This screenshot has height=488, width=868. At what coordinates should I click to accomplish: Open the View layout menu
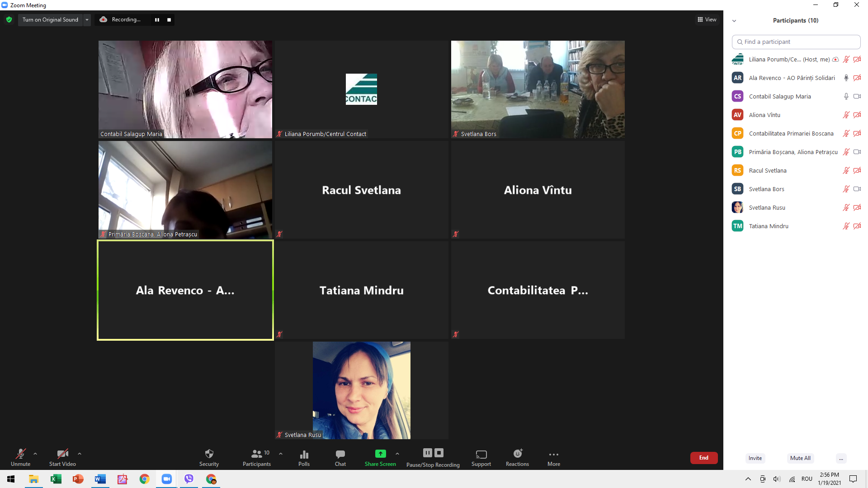pyautogui.click(x=707, y=19)
